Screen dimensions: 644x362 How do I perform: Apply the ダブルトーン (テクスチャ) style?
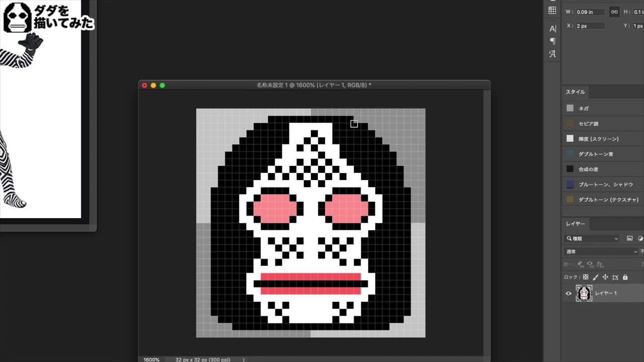pos(603,200)
